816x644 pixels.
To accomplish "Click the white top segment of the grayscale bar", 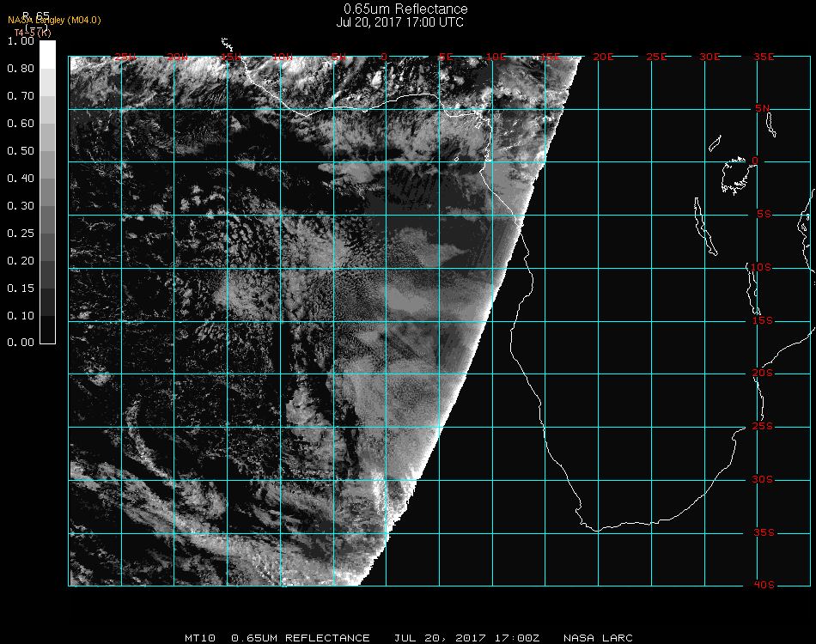I will point(47,55).
